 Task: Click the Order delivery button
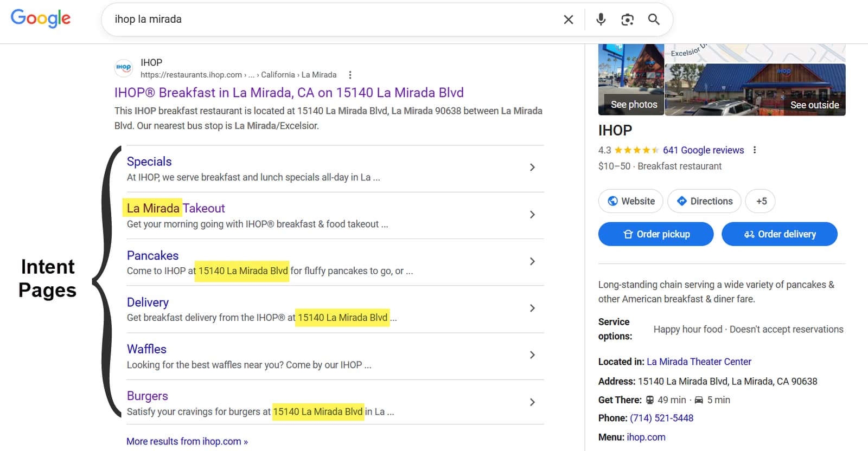pyautogui.click(x=780, y=234)
